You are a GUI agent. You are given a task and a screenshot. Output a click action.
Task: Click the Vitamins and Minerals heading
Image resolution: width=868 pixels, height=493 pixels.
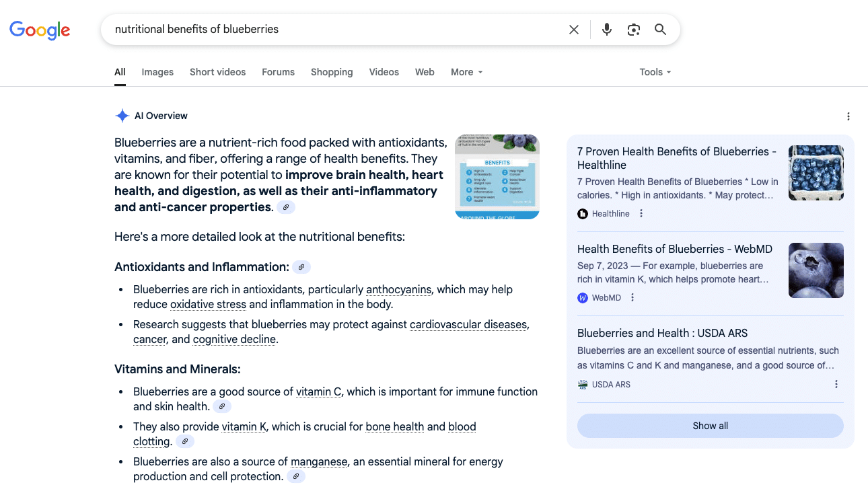click(178, 369)
